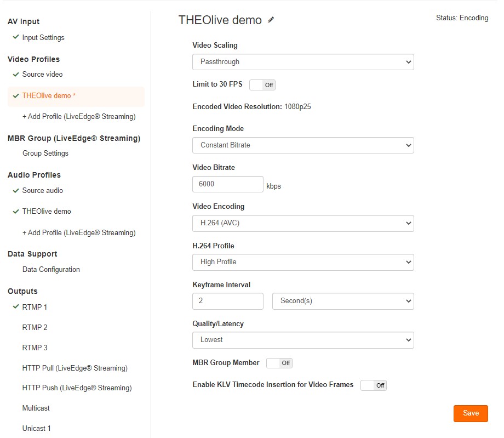Expand the Encoding Mode dropdown
This screenshot has height=438, width=504.
pos(303,145)
